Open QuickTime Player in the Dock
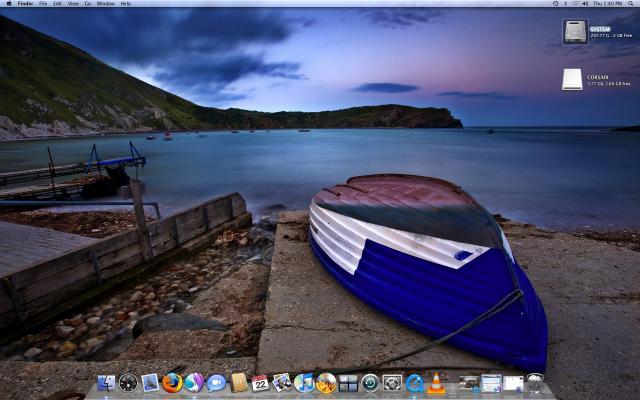 414,383
